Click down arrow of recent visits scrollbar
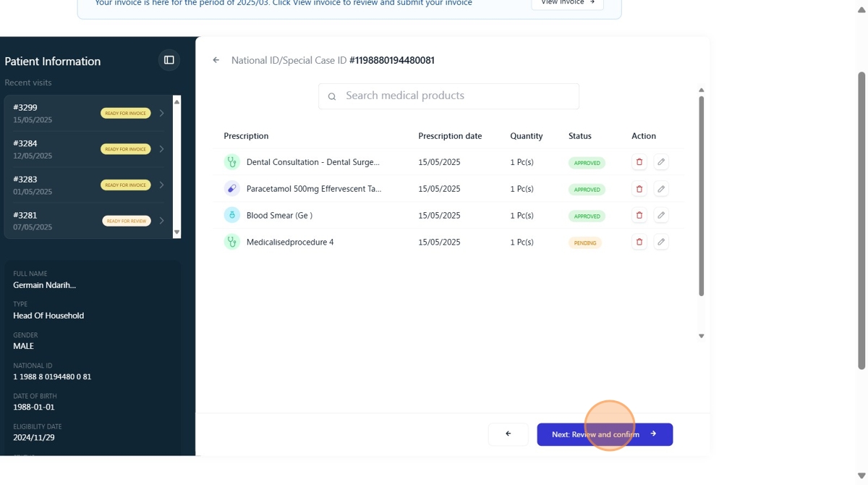The image size is (868, 485). point(176,232)
